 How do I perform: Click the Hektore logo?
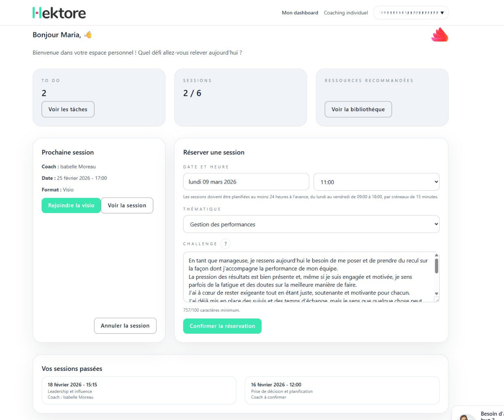tap(59, 13)
